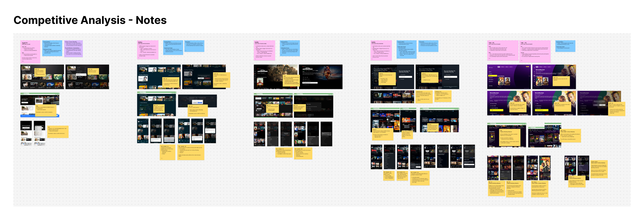Select the first pink Tubi sticky note
Screen dimensions: 644x220
(x=502, y=50)
